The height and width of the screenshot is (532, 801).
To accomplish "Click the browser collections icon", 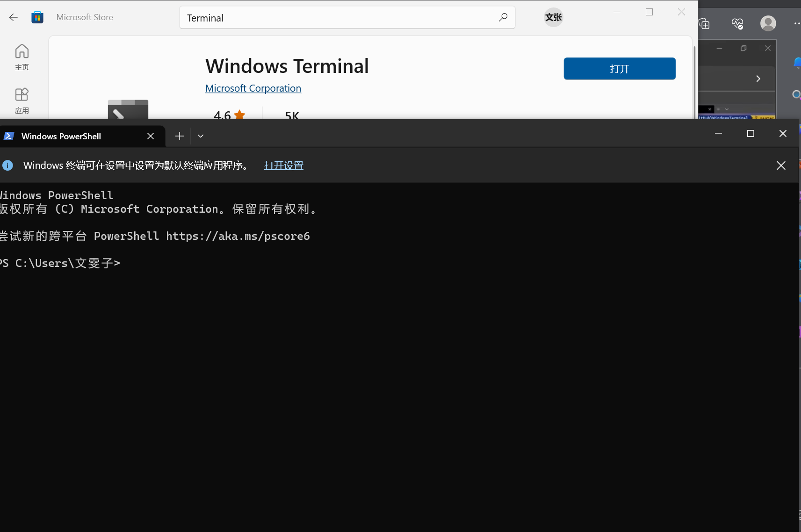I will [704, 23].
